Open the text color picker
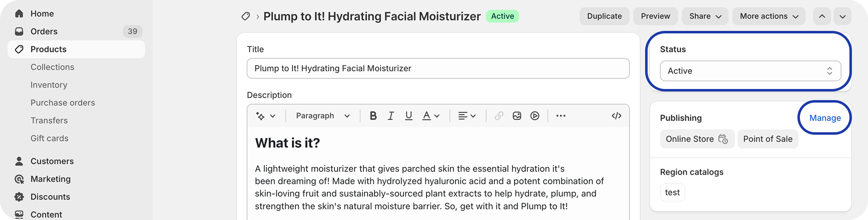The width and height of the screenshot is (868, 220). point(431,116)
